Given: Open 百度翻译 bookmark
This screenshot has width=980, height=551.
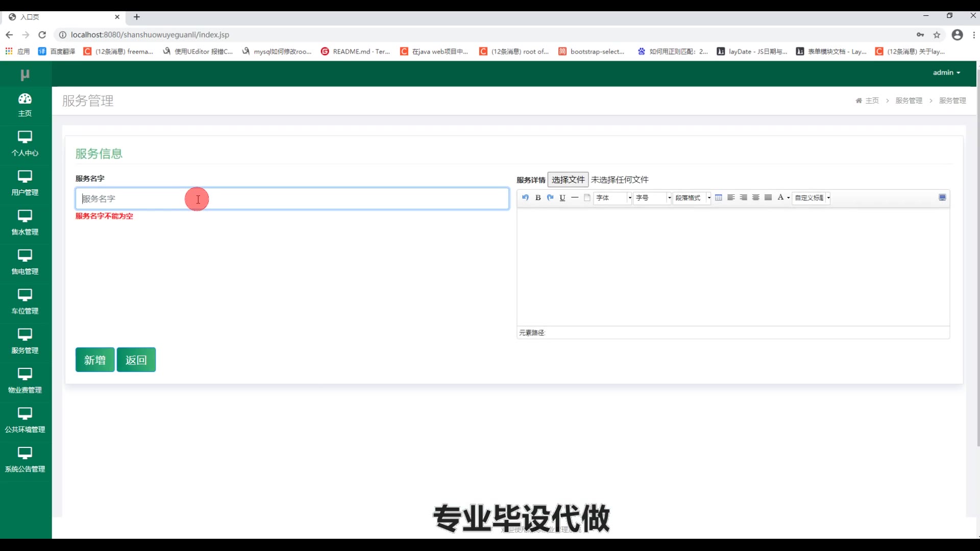Looking at the screenshot, I should pos(57,52).
